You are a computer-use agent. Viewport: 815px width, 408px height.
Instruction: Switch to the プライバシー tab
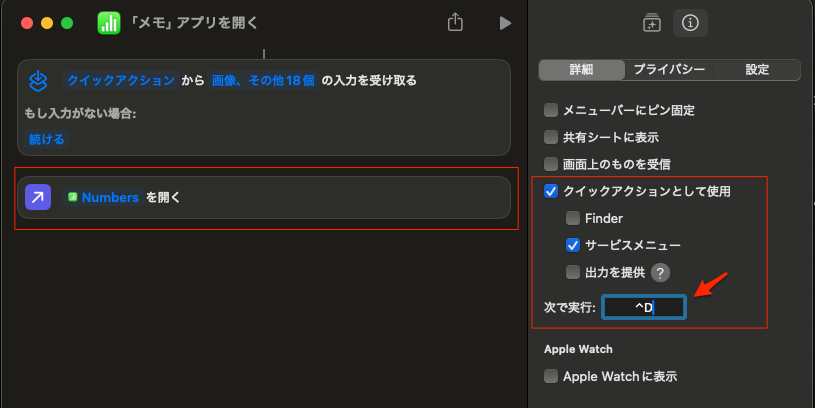669,70
